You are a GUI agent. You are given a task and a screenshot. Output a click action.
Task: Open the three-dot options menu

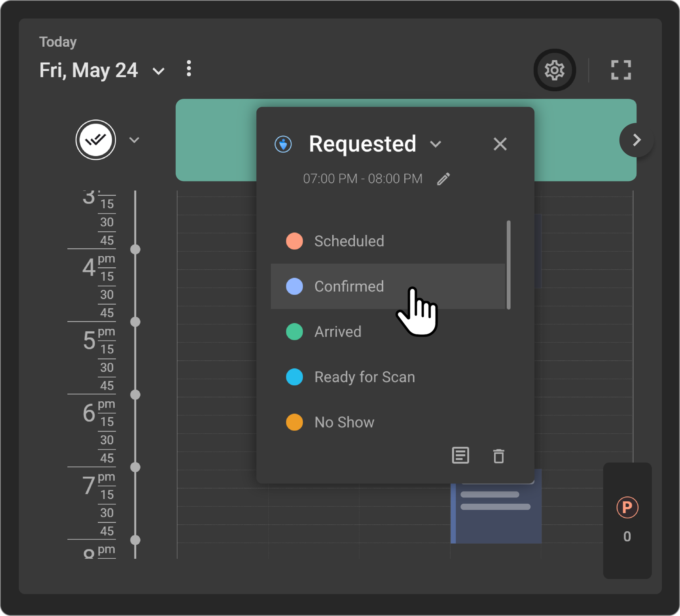(x=189, y=69)
